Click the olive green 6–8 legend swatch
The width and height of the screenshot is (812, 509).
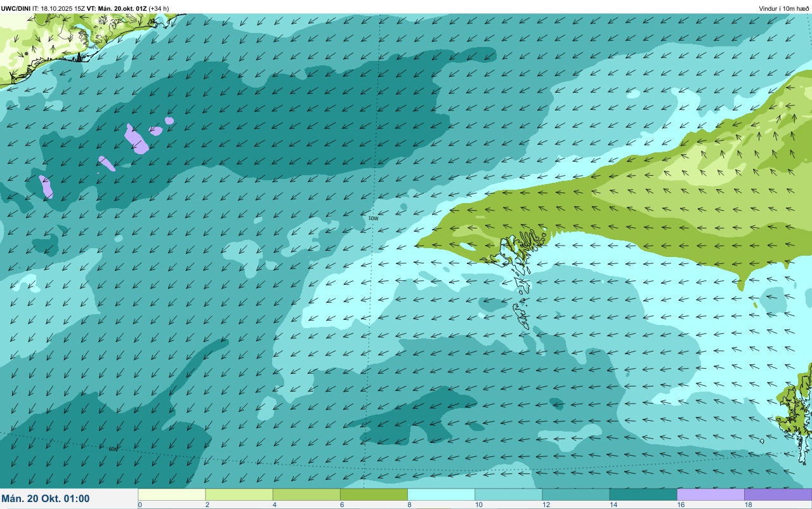(374, 494)
